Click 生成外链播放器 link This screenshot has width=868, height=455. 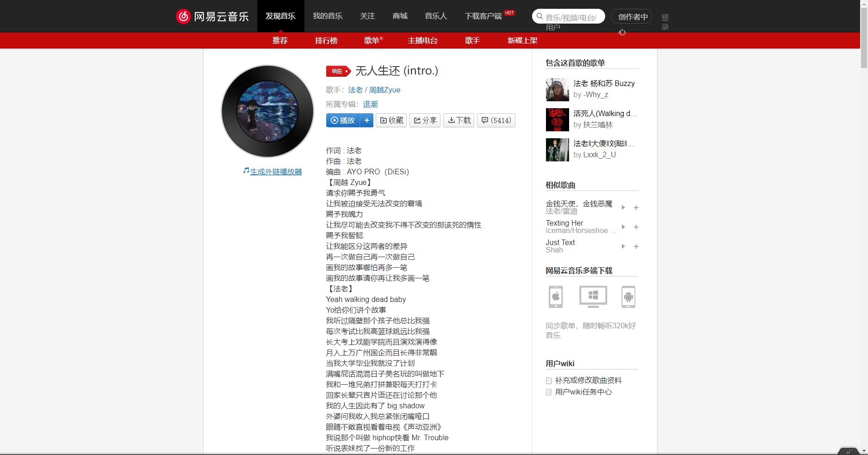[x=275, y=171]
